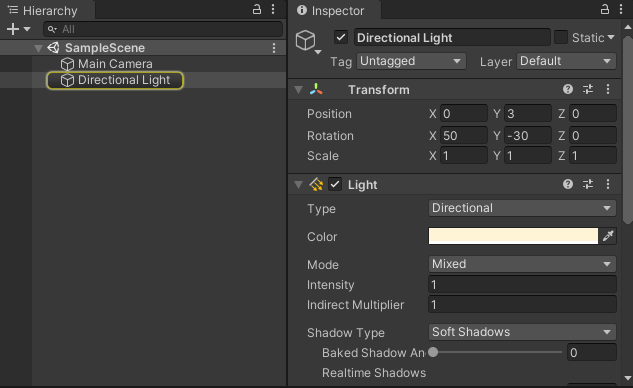Click Position Z field
This screenshot has width=633, height=388.
[593, 114]
